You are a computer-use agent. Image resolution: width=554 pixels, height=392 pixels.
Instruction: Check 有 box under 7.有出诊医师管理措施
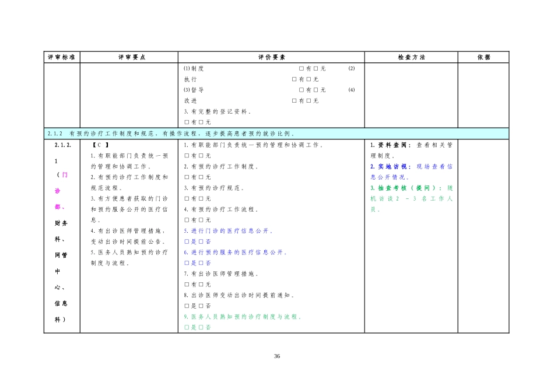(187, 285)
